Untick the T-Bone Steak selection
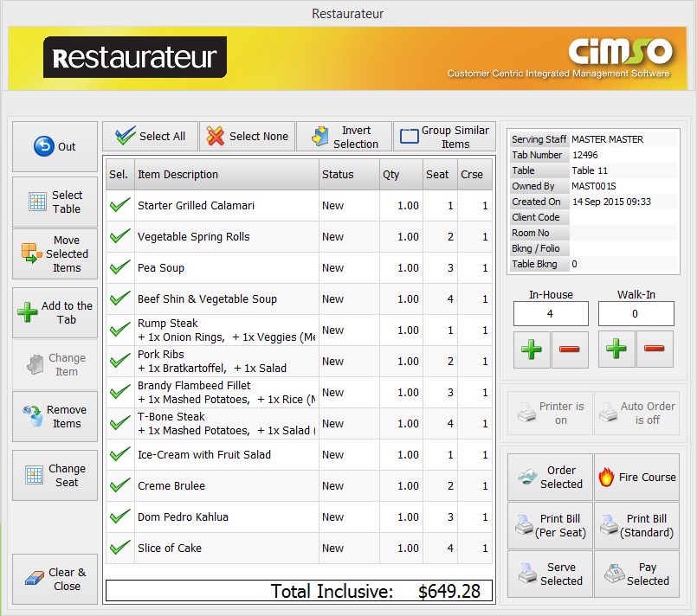The width and height of the screenshot is (697, 616). 120,423
